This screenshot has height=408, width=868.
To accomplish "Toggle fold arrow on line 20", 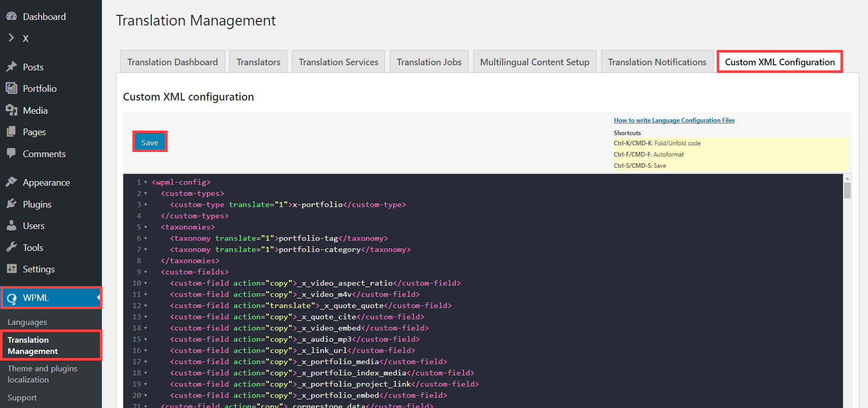I will tap(146, 395).
